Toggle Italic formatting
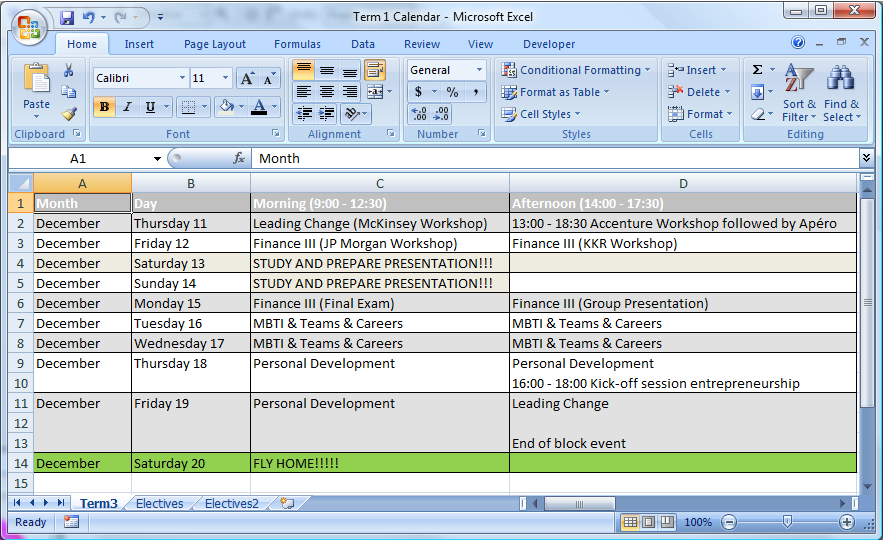 pos(127,107)
